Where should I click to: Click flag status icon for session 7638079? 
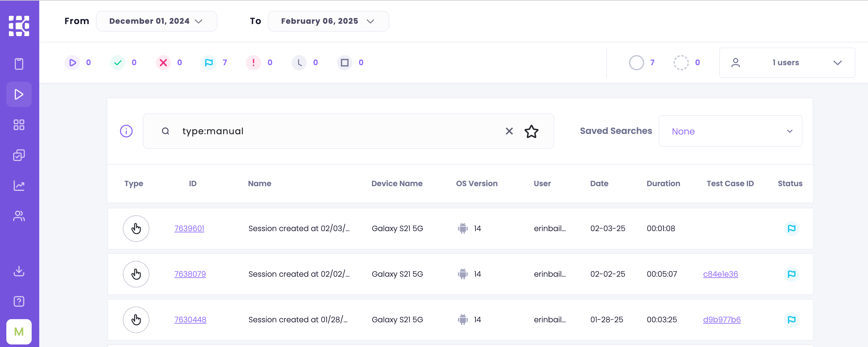pyautogui.click(x=791, y=274)
